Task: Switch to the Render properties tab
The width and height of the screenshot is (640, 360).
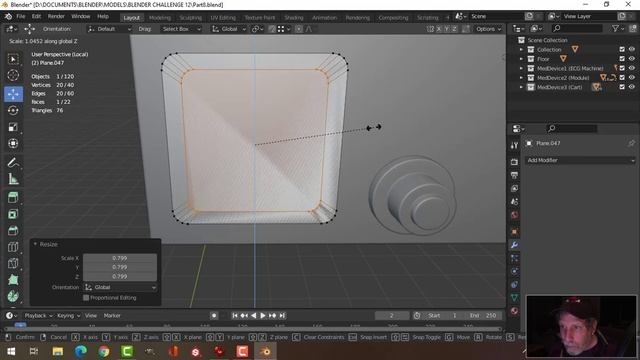Action: [514, 162]
